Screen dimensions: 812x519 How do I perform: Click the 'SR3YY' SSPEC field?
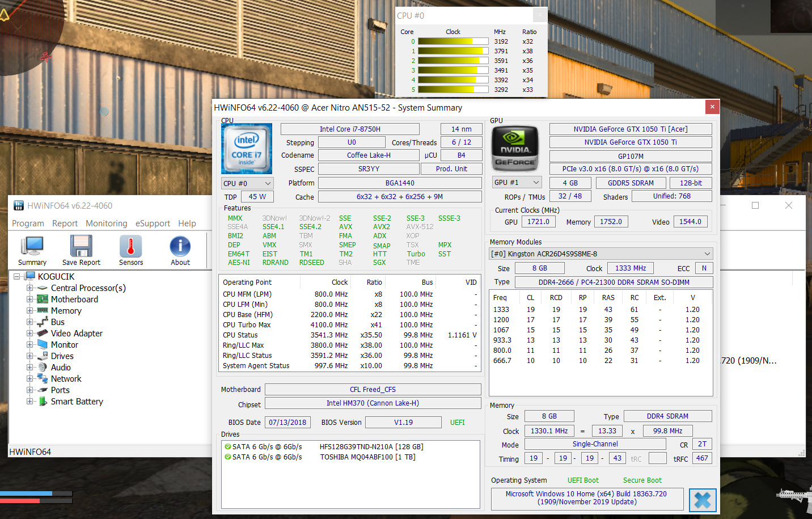369,169
